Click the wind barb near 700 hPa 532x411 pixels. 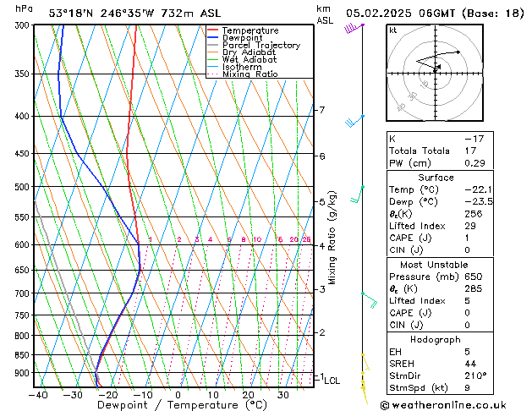369,299
